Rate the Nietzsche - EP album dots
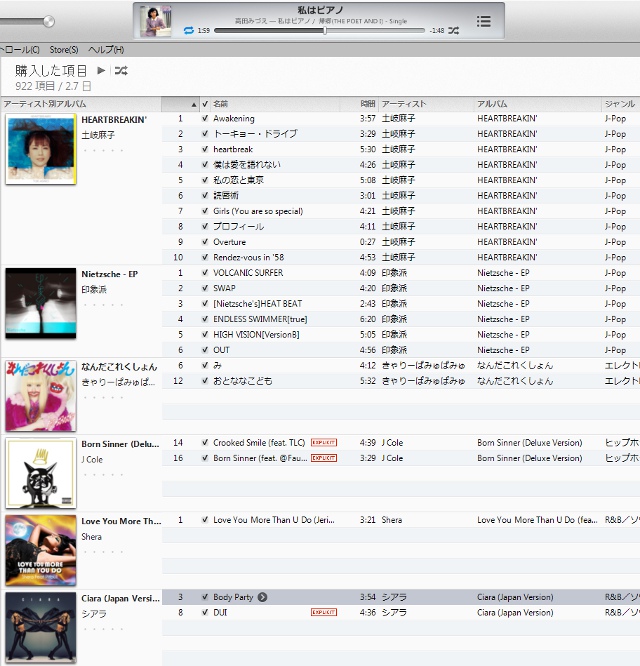This screenshot has width=640, height=666. point(104,305)
